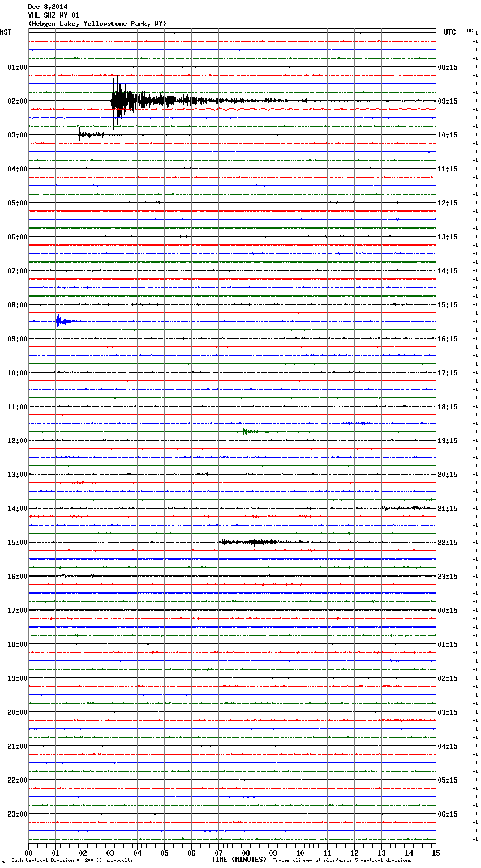The height and width of the screenshot is (868, 481).
Task: Click the 15:15 UTC time label
Action: (x=448, y=305)
